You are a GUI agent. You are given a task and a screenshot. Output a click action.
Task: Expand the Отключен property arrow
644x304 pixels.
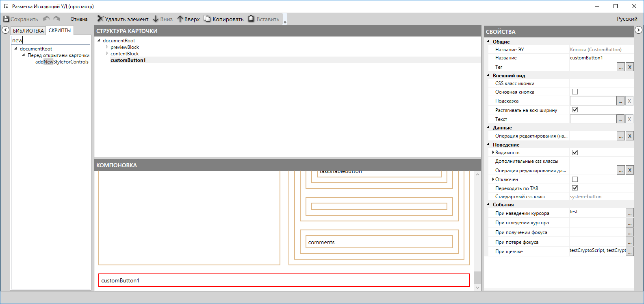tap(493, 179)
